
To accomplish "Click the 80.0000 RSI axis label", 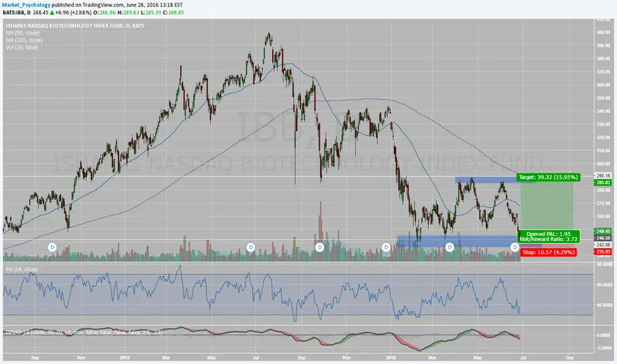I will [604, 265].
